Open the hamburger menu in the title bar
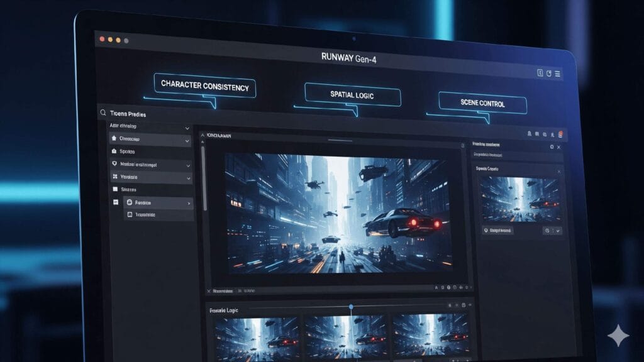The height and width of the screenshot is (362, 644). (x=557, y=74)
